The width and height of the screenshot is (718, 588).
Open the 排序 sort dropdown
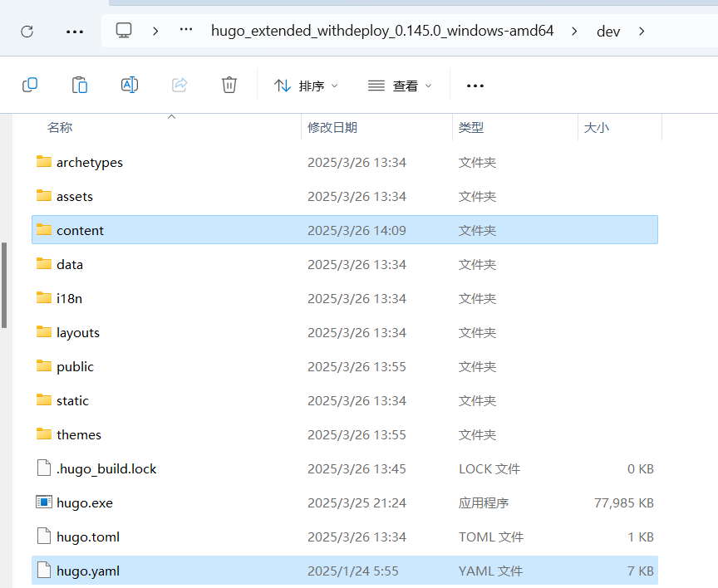point(307,86)
